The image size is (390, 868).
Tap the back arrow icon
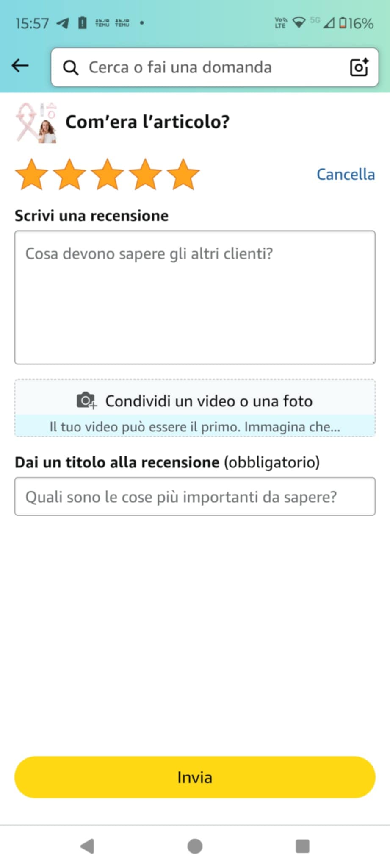pos(20,66)
